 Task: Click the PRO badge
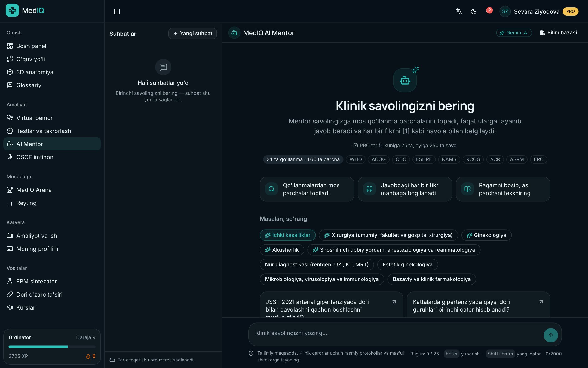tap(571, 11)
